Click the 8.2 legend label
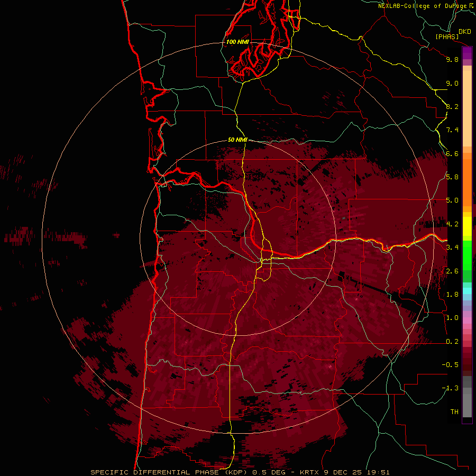The height and width of the screenshot is (476, 476). click(452, 106)
